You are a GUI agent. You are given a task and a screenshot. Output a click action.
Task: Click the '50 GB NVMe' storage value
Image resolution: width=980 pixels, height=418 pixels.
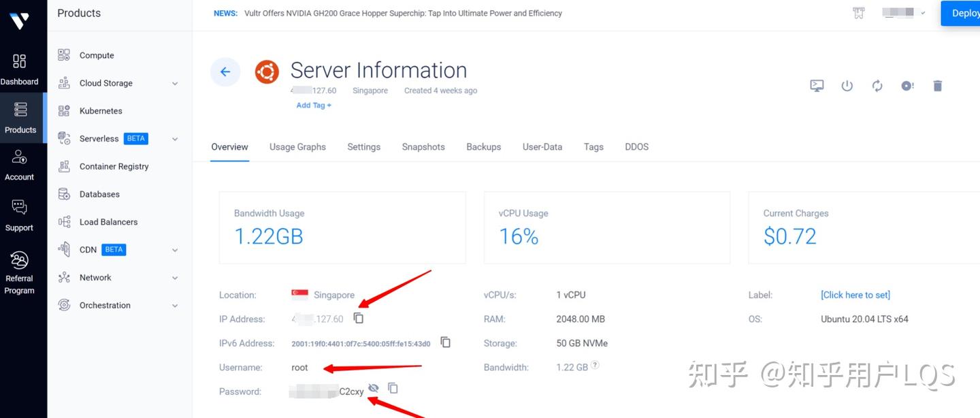click(x=582, y=343)
